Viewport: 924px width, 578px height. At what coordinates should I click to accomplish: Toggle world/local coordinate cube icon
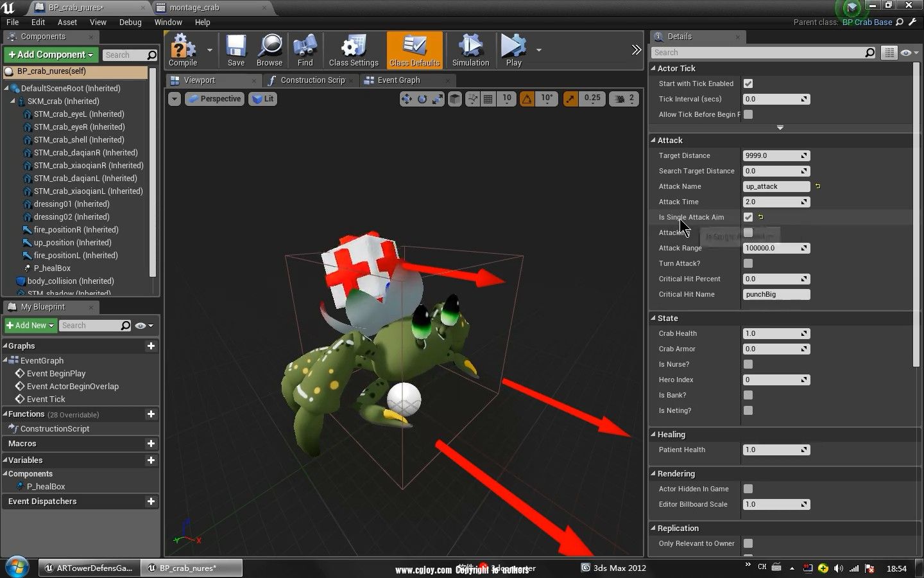tap(454, 99)
